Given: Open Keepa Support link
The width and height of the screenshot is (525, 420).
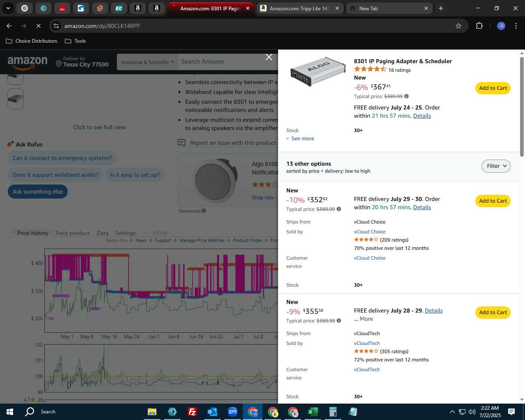Looking at the screenshot, I should click(x=163, y=240).
